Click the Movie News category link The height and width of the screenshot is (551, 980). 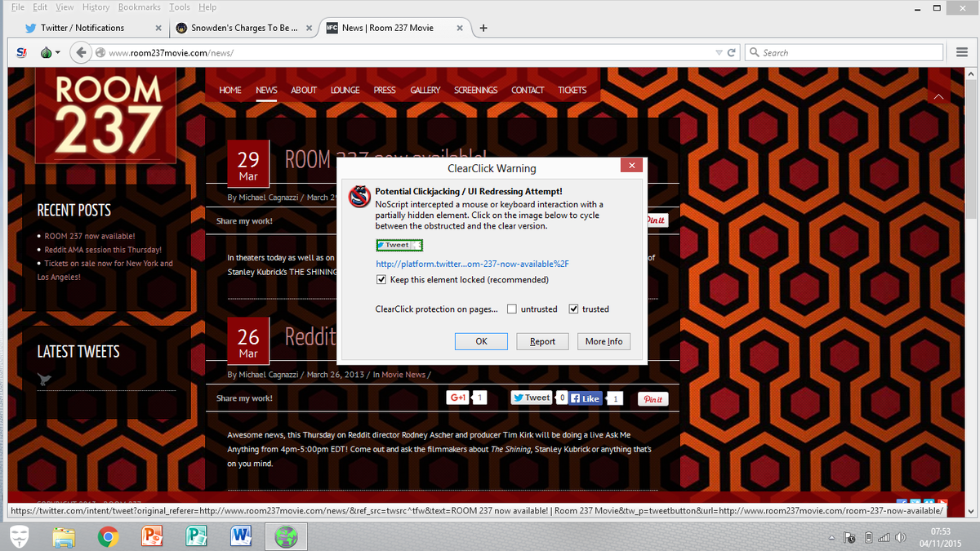(x=403, y=375)
